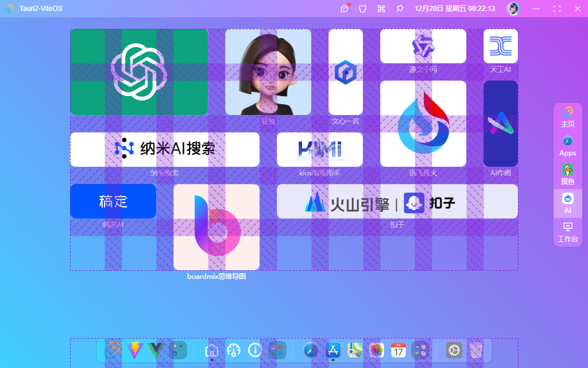The height and width of the screenshot is (368, 588).
Task: Open the AI作画 tile
Action: point(501,124)
